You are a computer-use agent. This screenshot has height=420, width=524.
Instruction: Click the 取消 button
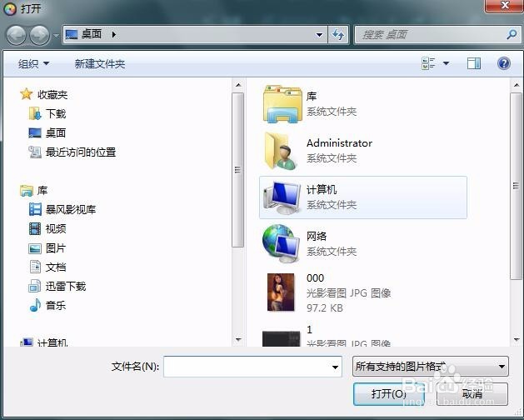pyautogui.click(x=472, y=394)
